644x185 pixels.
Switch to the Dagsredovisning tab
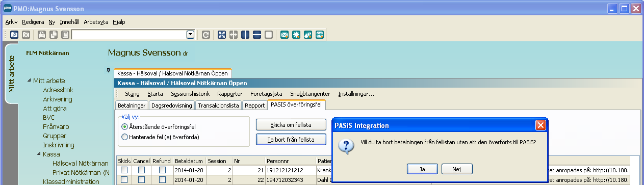[172, 105]
